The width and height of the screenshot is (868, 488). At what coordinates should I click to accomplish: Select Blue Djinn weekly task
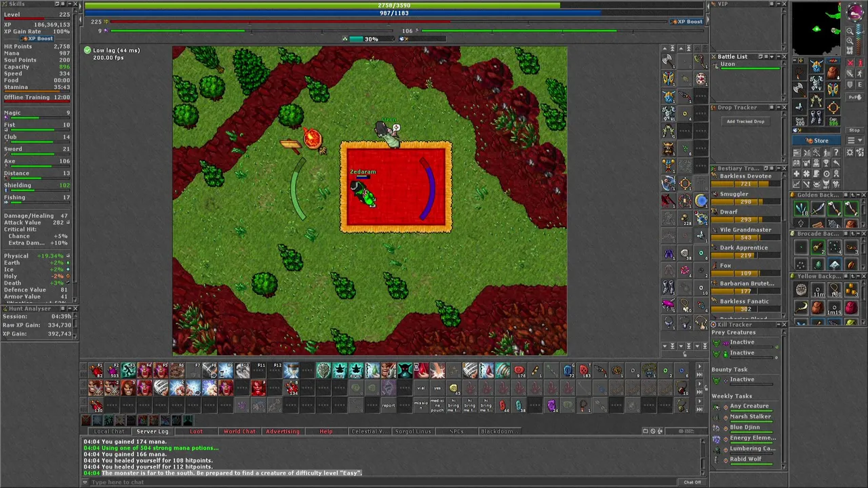tap(745, 427)
